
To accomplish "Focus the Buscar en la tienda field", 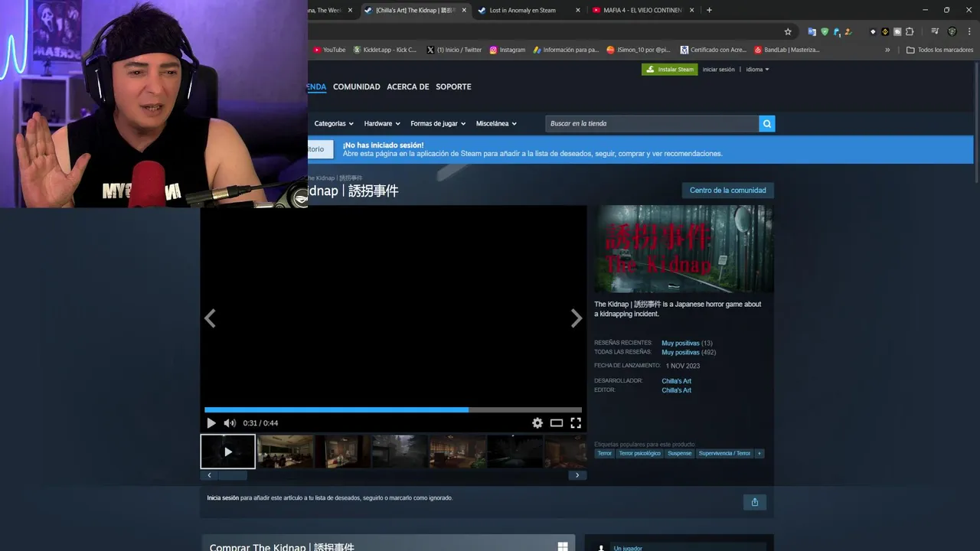I will pos(652,124).
